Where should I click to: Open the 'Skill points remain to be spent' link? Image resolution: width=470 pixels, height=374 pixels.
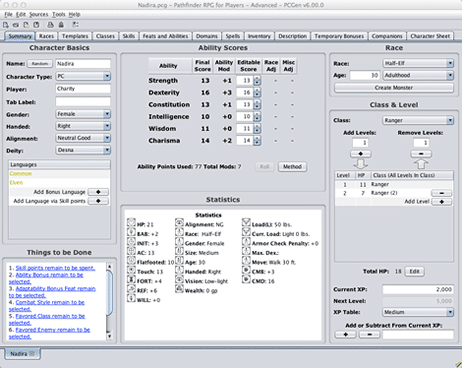[55, 268]
